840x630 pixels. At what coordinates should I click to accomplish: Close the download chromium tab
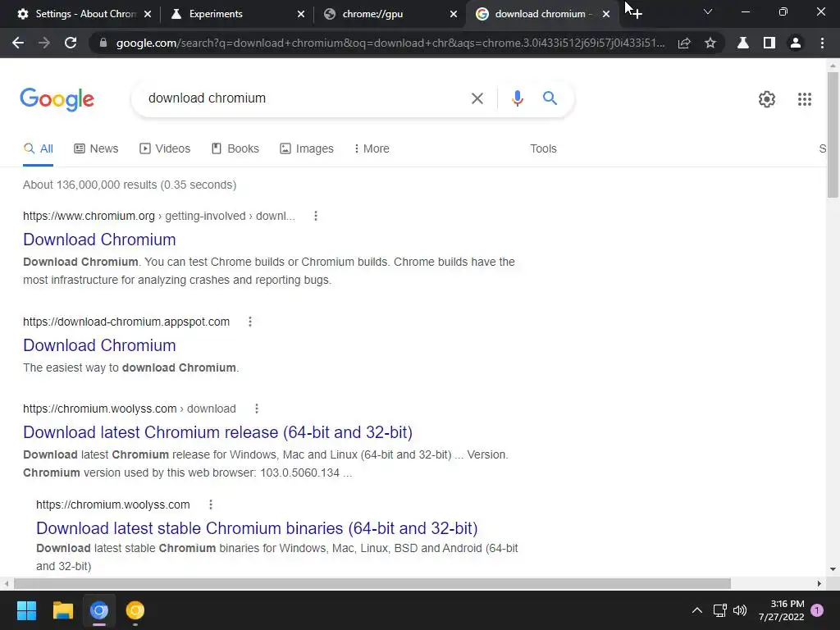[x=606, y=14]
